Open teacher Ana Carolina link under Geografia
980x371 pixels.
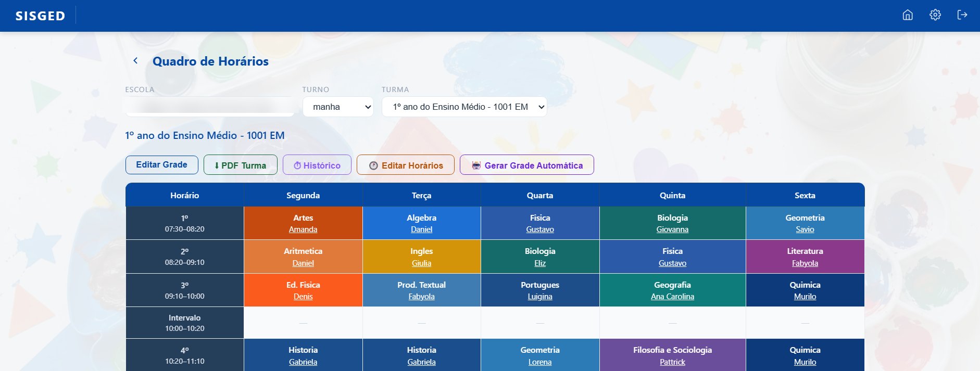(x=672, y=297)
